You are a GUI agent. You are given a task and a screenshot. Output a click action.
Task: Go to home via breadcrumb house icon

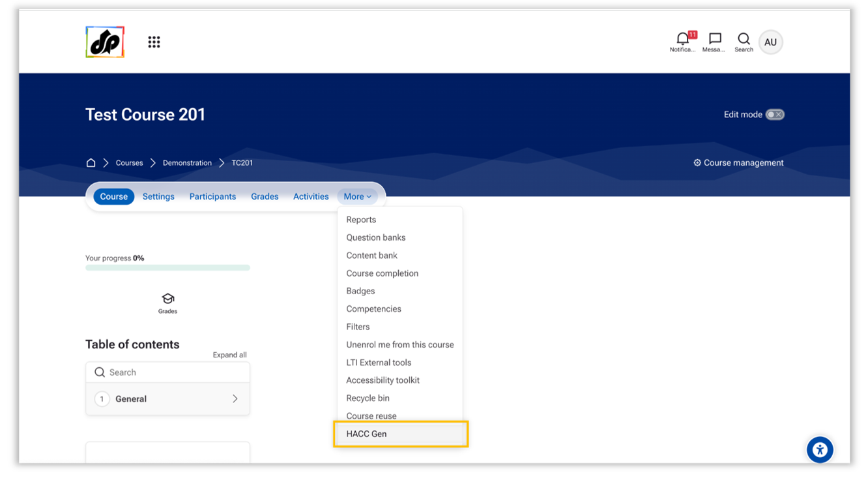click(91, 162)
